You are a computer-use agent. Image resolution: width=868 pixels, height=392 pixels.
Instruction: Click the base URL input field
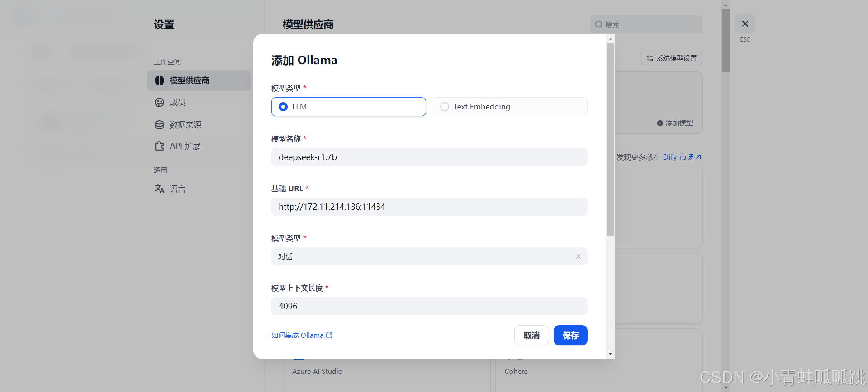429,207
